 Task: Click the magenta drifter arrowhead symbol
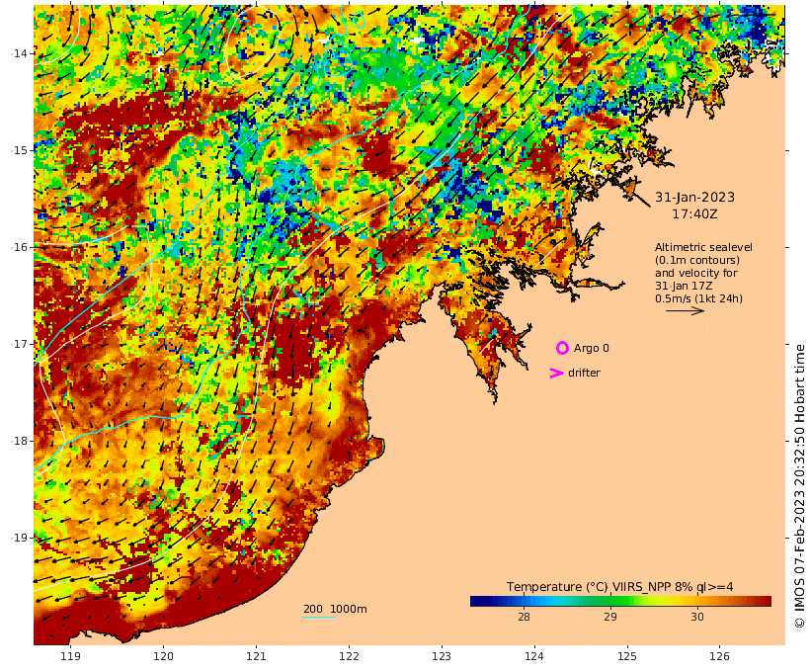click(556, 374)
